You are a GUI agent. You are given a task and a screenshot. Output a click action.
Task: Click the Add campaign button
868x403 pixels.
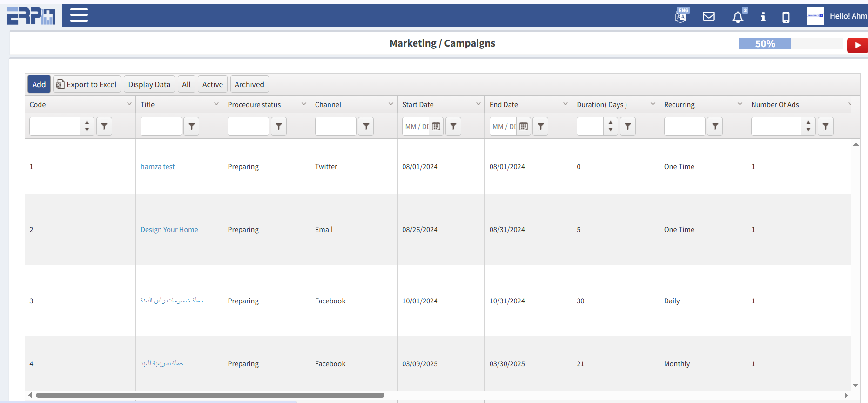click(39, 84)
